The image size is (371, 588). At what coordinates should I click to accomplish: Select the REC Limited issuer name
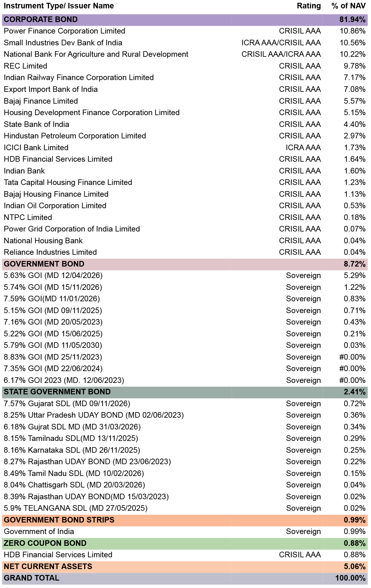click(25, 66)
